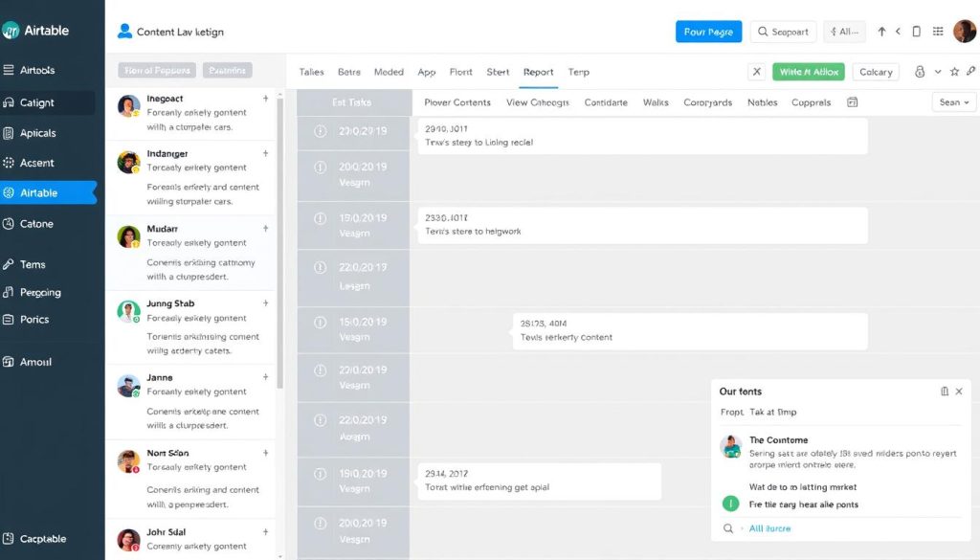Click the plus next to Junng Stab
Image resolution: width=980 pixels, height=560 pixels.
(x=266, y=303)
